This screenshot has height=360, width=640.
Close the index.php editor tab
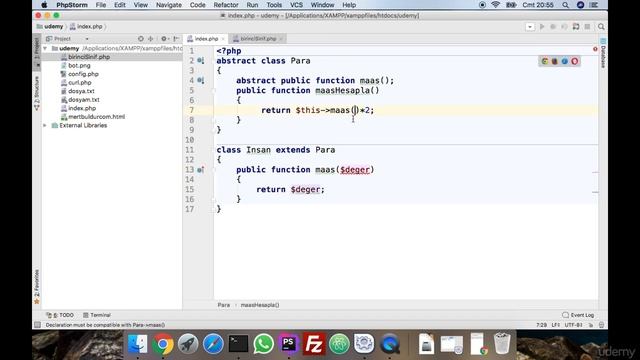click(223, 39)
